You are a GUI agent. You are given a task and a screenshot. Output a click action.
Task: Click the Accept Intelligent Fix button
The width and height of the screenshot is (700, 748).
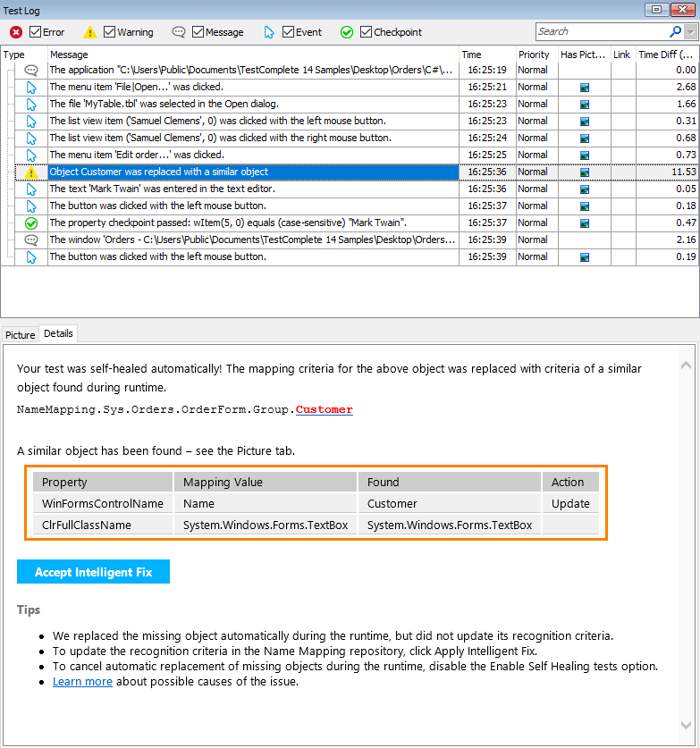pos(93,572)
